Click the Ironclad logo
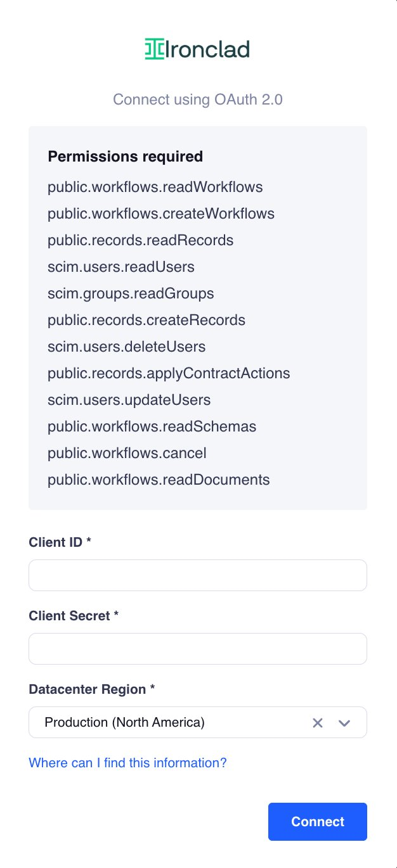This screenshot has height=868, width=397. tap(197, 49)
